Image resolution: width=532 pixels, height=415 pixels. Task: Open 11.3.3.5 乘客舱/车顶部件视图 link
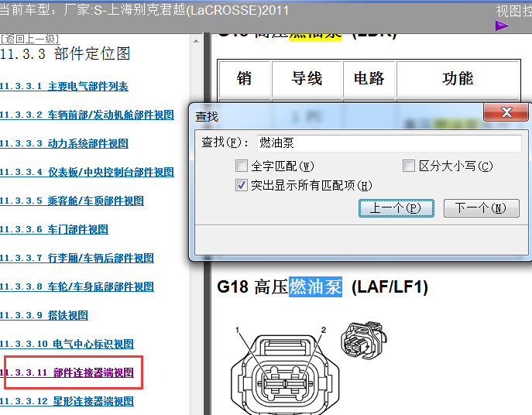(x=72, y=201)
